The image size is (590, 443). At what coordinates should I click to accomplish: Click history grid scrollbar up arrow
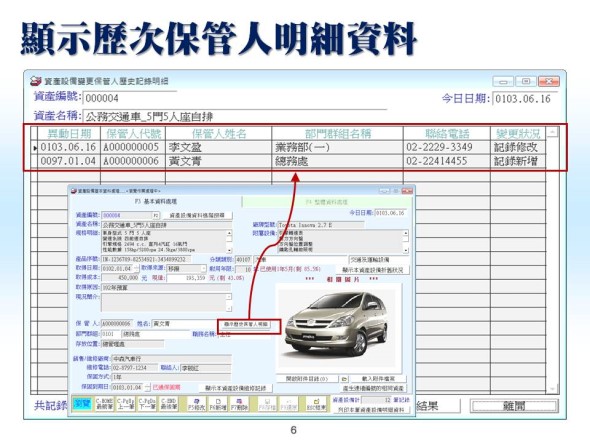coord(552,132)
